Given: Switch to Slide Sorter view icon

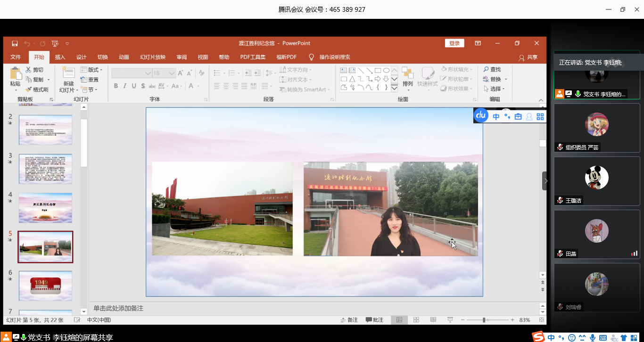Looking at the screenshot, I should pyautogui.click(x=416, y=320).
